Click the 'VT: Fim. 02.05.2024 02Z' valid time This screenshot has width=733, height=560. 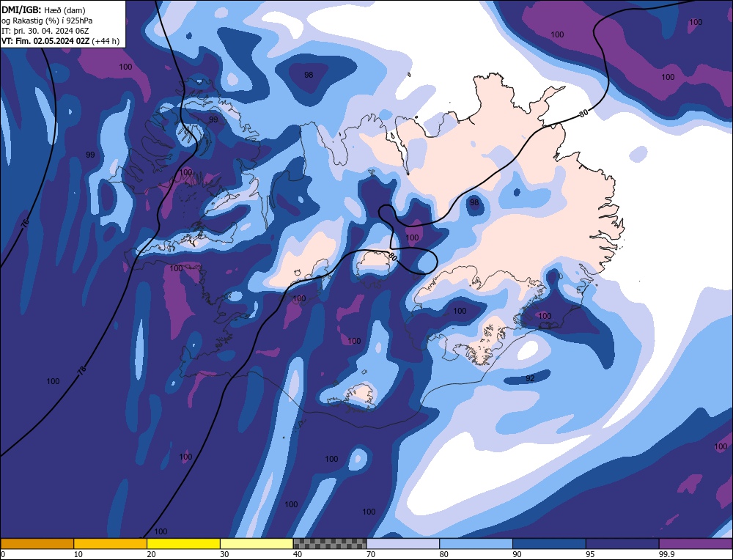coord(45,41)
